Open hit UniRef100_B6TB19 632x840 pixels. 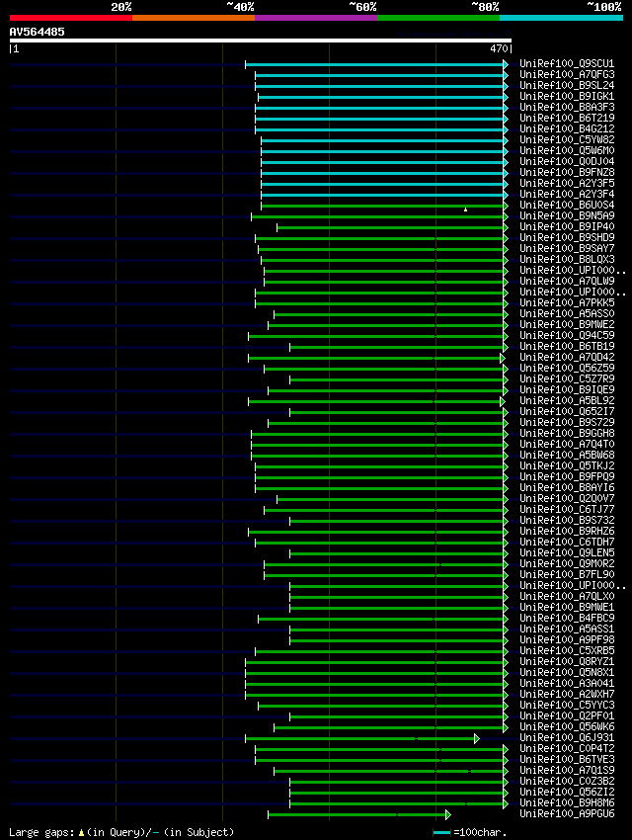[x=567, y=346]
